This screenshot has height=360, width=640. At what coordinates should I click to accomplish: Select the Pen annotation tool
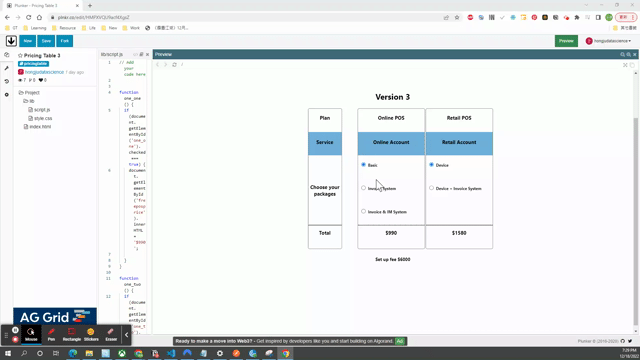pos(51,335)
